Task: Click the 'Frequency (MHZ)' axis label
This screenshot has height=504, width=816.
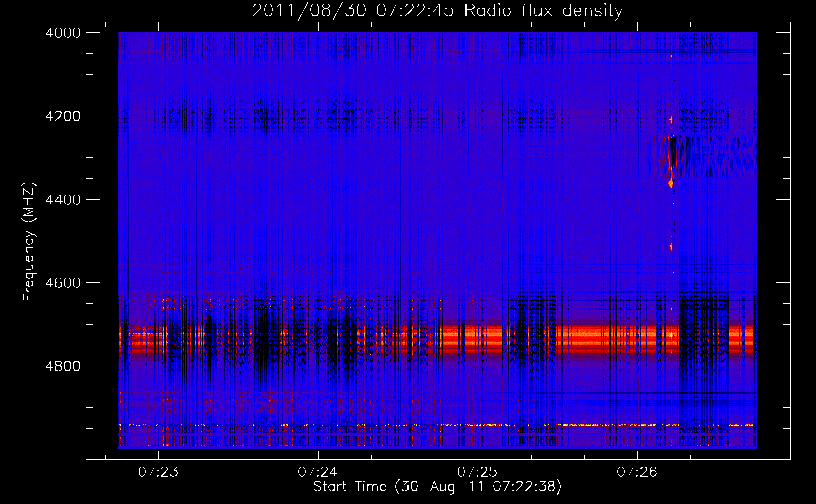Action: click(29, 242)
